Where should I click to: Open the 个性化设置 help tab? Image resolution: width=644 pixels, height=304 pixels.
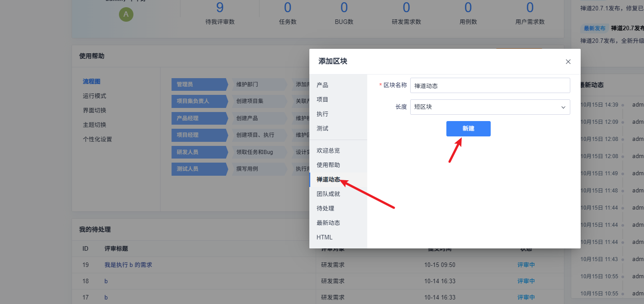(x=97, y=139)
